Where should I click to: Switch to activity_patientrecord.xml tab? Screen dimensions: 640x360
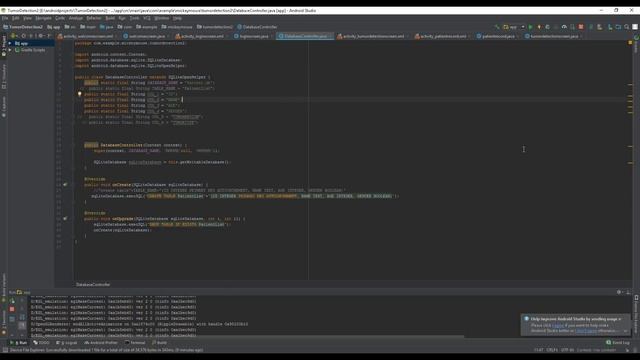coord(443,36)
